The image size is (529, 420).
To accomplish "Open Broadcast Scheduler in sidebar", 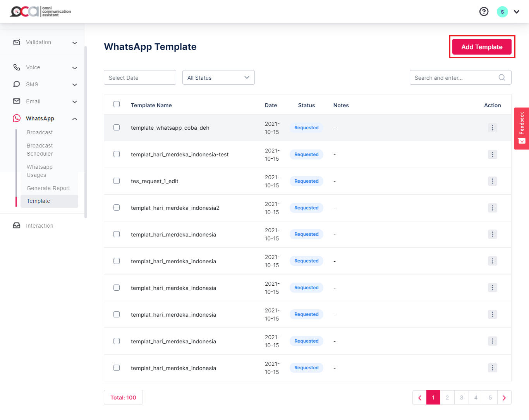I will (40, 149).
